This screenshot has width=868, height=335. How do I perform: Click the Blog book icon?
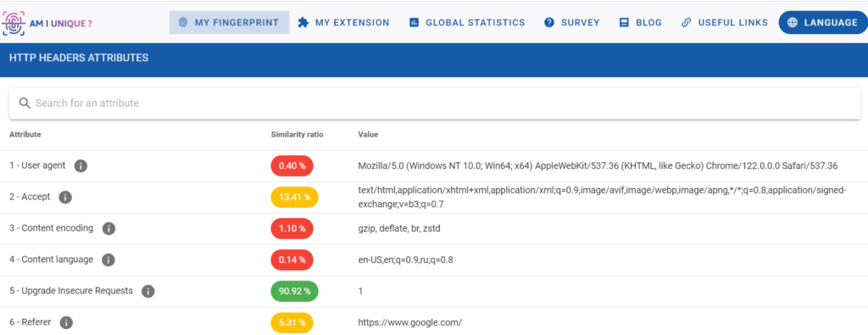(x=625, y=23)
